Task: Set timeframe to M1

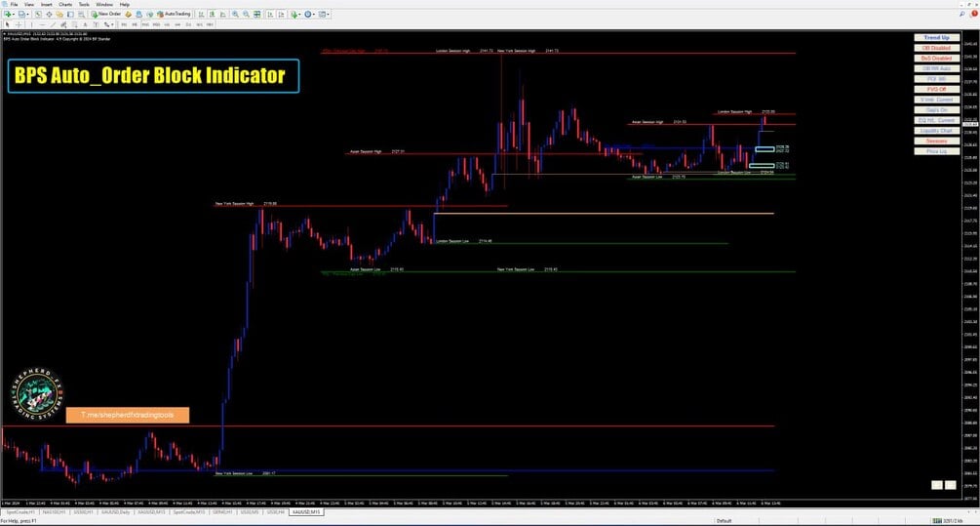Action: click(x=124, y=24)
